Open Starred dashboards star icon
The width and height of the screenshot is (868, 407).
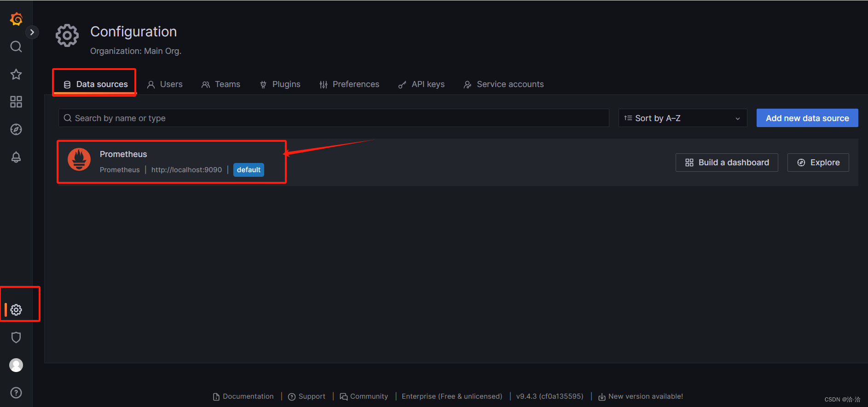click(x=16, y=74)
